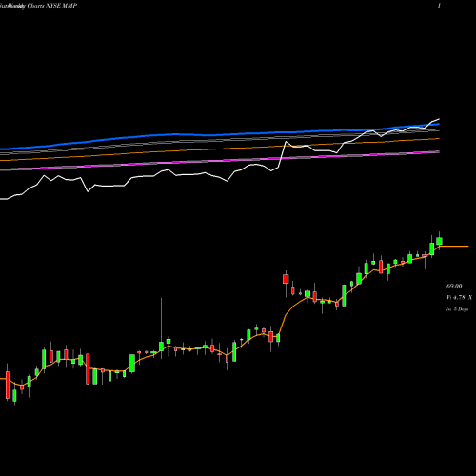Click the red gap-up candle after the jump
Screen dimensions: 476x476
click(x=286, y=279)
